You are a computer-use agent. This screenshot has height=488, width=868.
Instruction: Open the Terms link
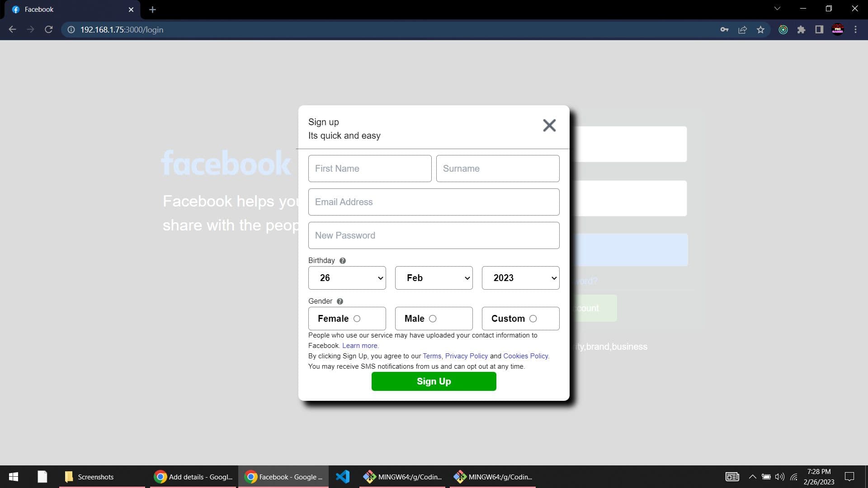point(432,356)
